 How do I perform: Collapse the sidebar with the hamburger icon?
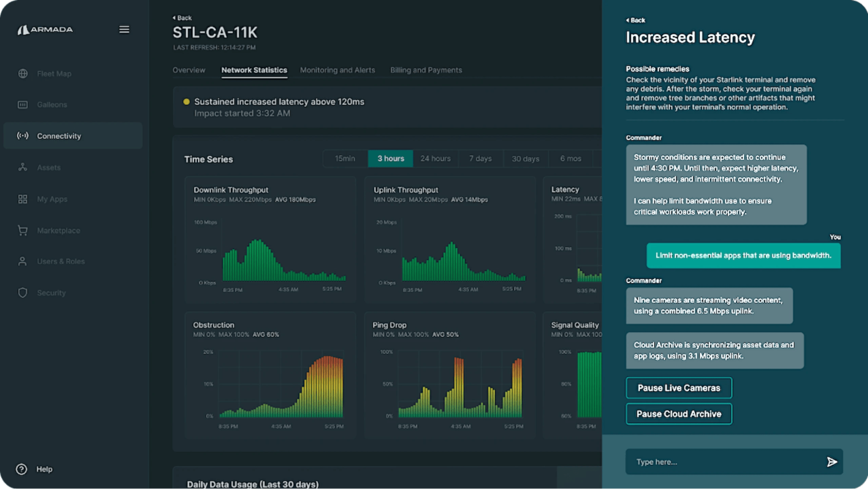pos(124,30)
